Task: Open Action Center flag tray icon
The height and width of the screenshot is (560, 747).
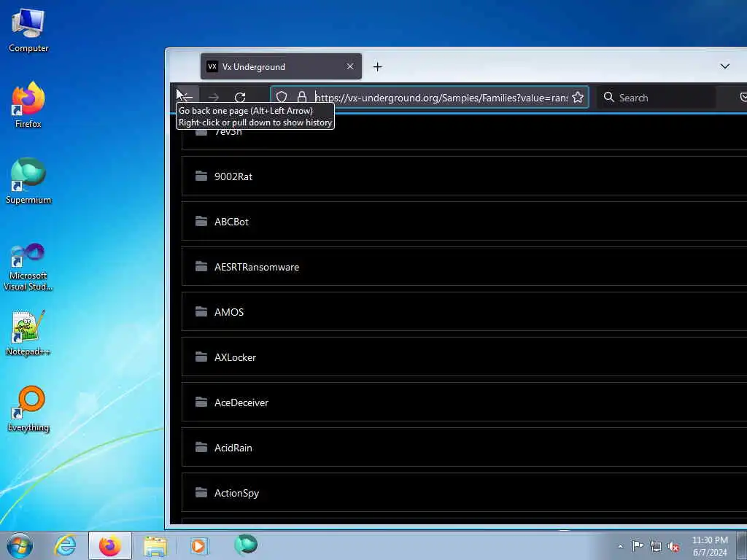Action: point(638,545)
